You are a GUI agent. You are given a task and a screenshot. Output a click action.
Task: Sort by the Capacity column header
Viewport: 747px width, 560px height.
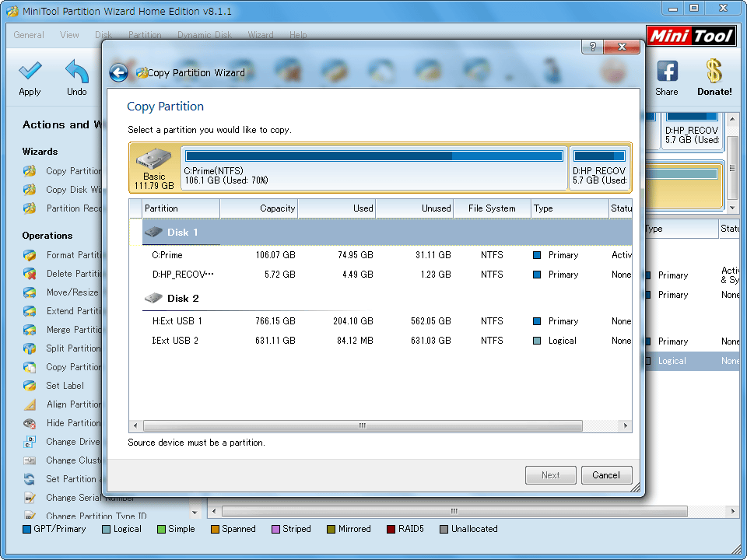259,208
